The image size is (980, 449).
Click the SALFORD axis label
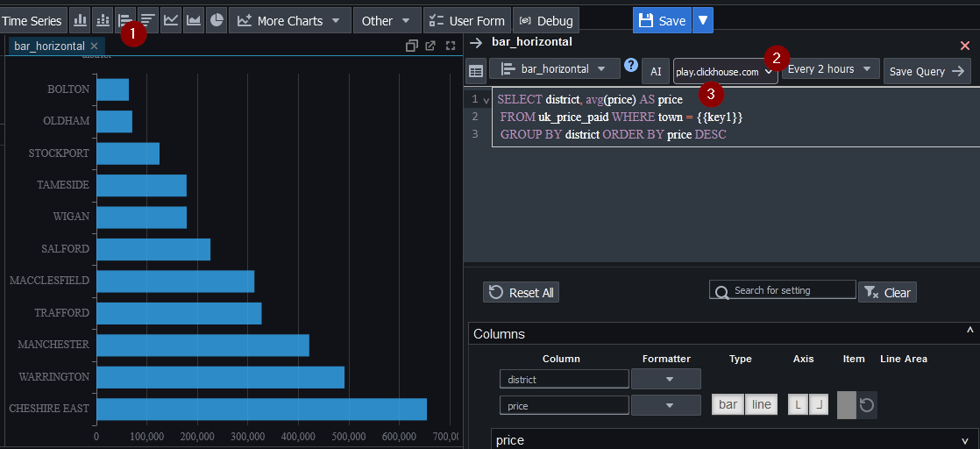click(x=65, y=249)
